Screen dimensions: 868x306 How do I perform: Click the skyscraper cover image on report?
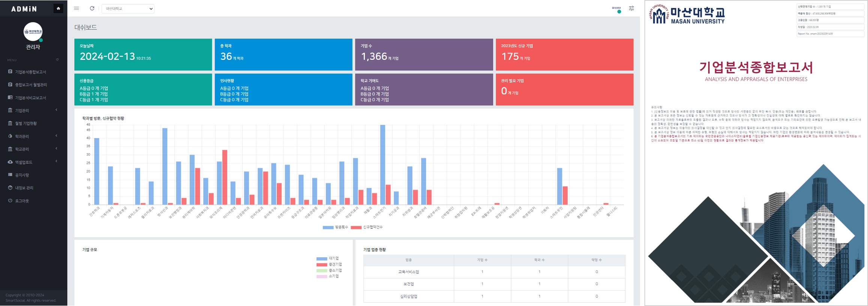[x=756, y=233]
